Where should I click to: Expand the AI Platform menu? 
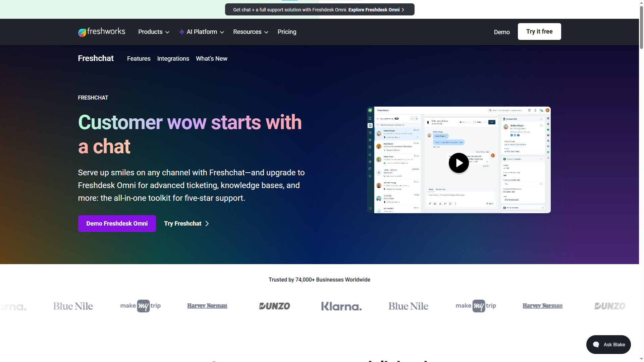pyautogui.click(x=202, y=32)
